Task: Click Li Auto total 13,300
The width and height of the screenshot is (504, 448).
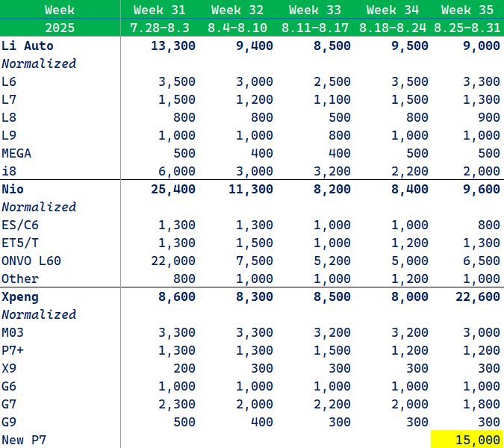Action: pyautogui.click(x=173, y=46)
